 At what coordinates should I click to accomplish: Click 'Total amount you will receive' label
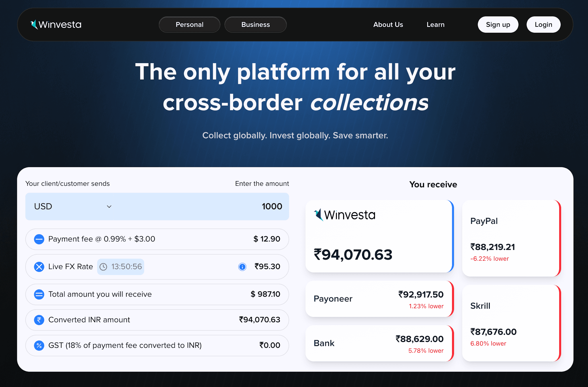pos(100,294)
